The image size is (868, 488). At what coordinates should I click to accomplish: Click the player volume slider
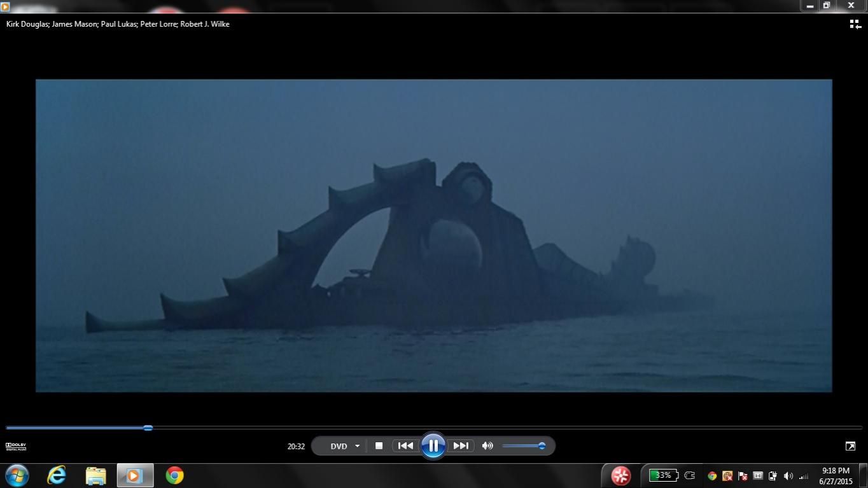[522, 446]
